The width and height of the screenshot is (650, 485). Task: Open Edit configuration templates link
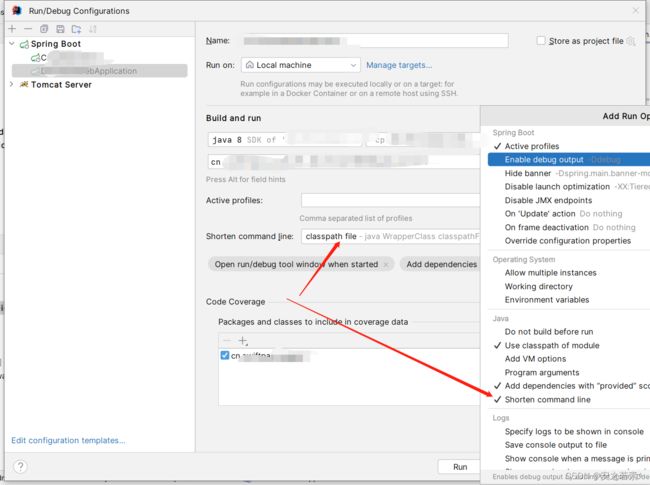coord(68,440)
